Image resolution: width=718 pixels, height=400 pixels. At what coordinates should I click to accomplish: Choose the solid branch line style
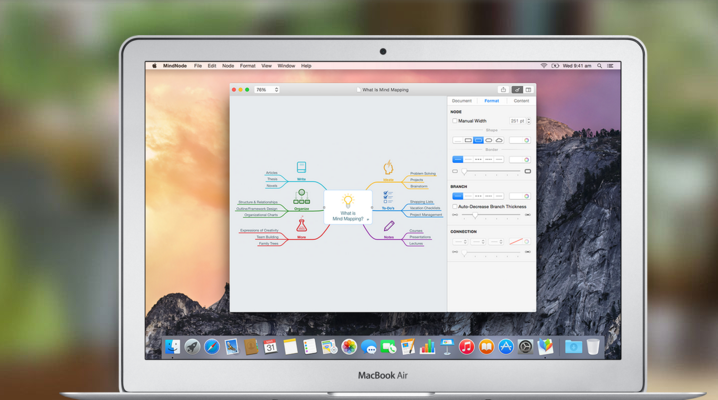pos(457,196)
